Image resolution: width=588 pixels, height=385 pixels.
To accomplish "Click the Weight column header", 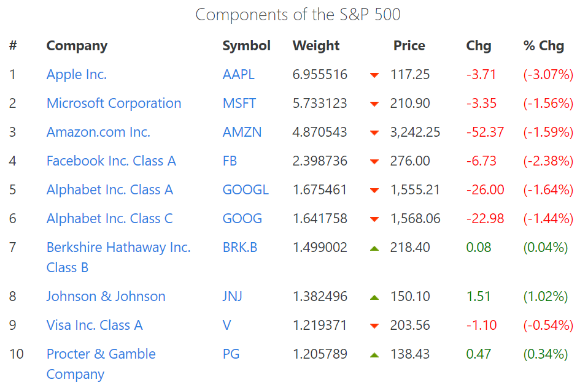I will point(316,46).
